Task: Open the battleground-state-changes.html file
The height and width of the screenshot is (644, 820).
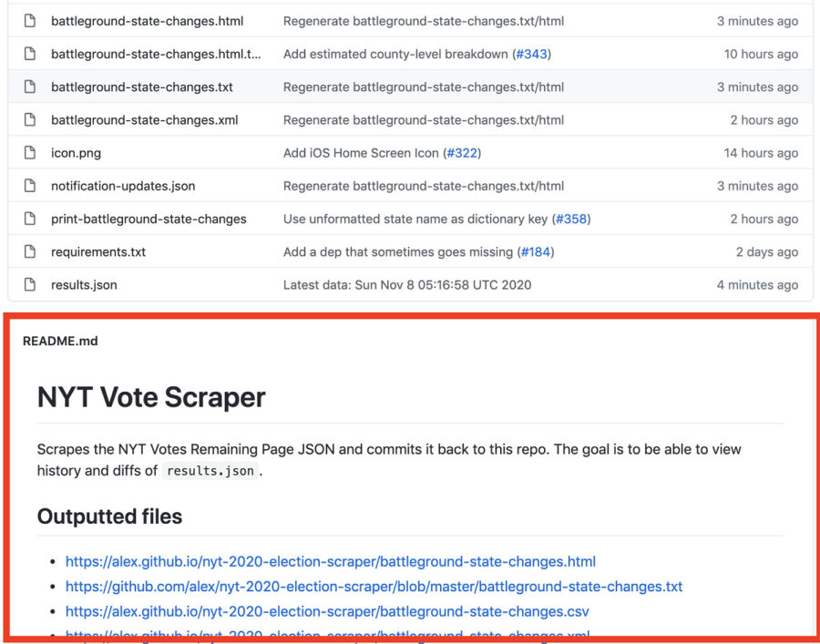Action: (147, 22)
